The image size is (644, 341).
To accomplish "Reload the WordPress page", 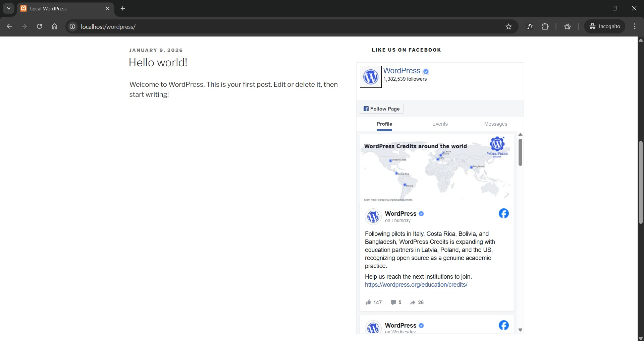I will [39, 26].
